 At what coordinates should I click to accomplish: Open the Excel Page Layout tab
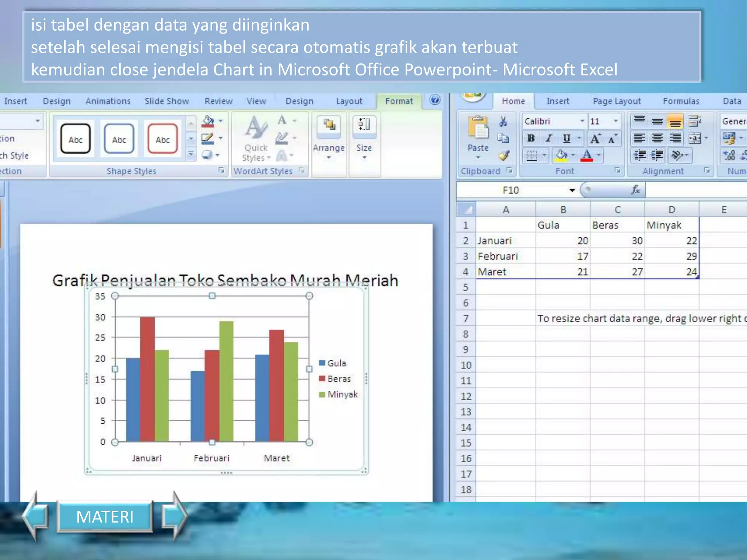[616, 101]
